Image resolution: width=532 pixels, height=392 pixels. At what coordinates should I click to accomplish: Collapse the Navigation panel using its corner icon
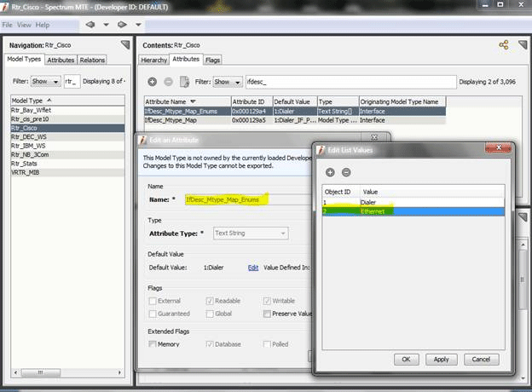point(125,45)
